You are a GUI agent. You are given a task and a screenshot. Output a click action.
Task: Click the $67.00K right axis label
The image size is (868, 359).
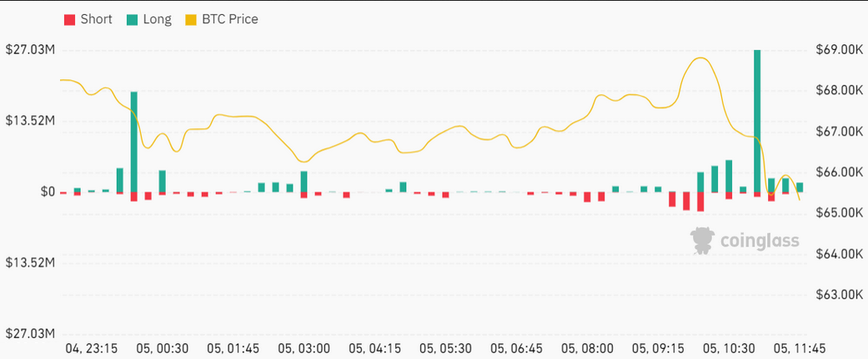(839, 132)
